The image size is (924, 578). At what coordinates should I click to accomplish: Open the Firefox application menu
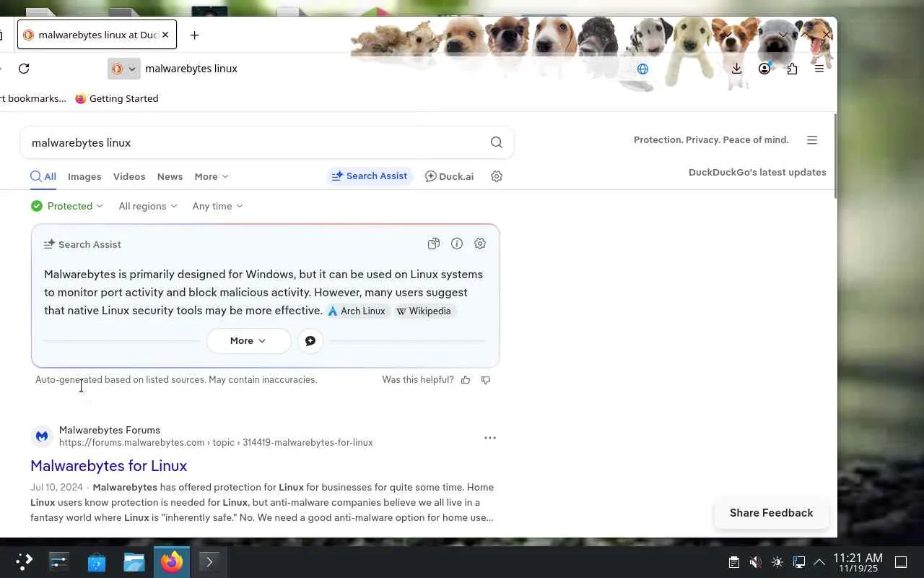click(819, 69)
